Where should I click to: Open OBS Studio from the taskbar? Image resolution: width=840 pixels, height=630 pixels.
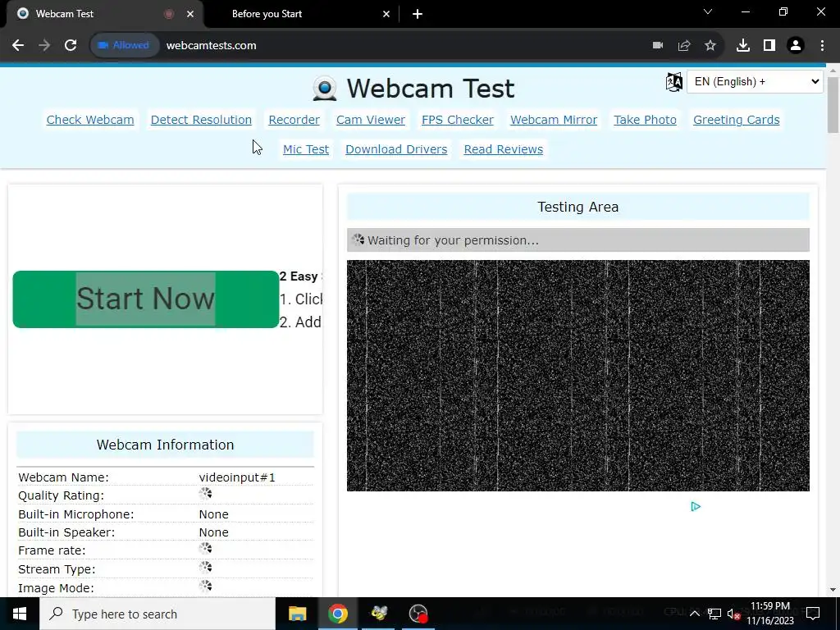point(418,614)
